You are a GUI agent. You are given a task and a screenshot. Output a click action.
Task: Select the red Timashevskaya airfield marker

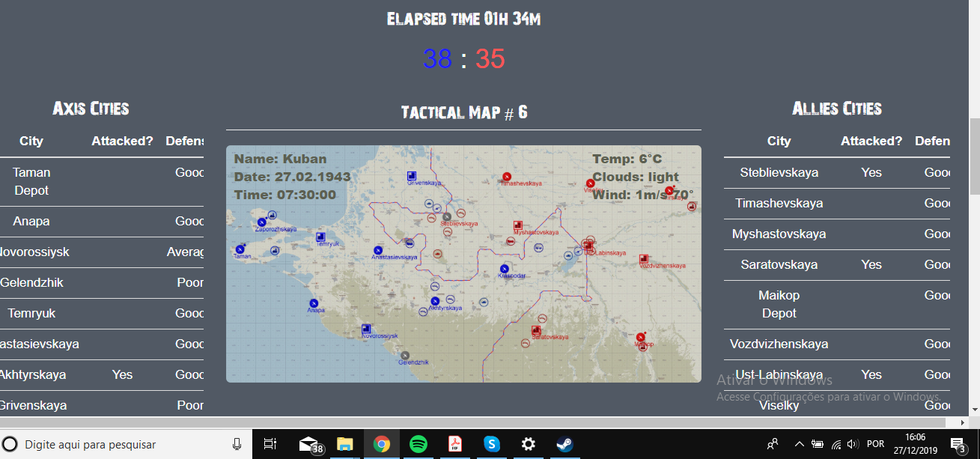(507, 177)
